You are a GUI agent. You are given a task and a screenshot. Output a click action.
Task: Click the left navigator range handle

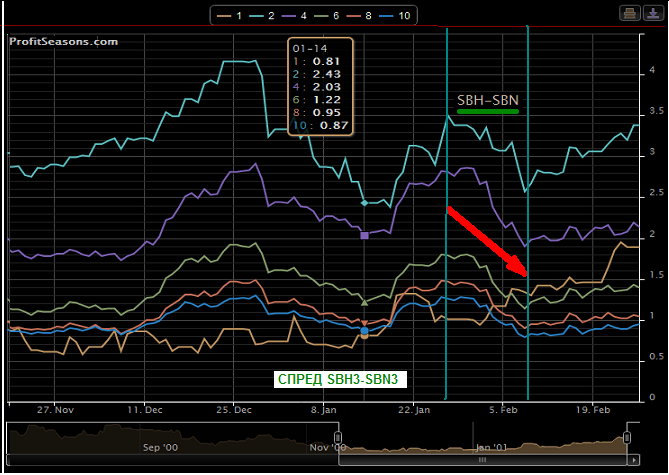338,437
